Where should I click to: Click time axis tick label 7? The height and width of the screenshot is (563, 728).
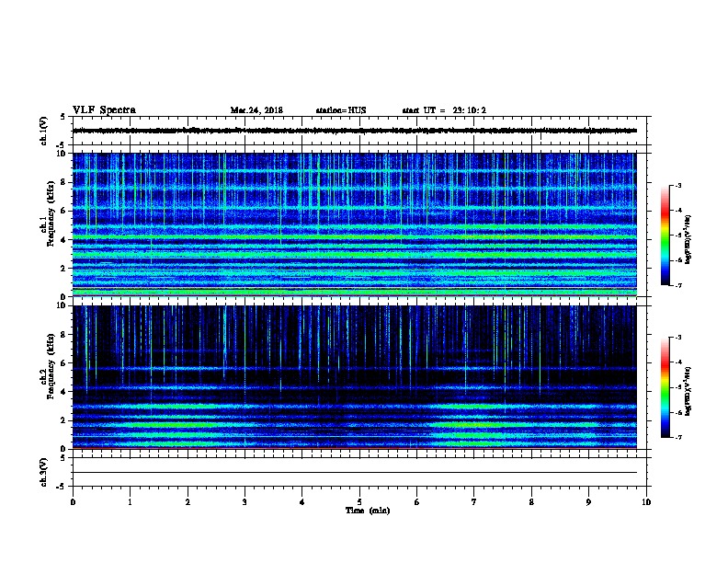474,502
